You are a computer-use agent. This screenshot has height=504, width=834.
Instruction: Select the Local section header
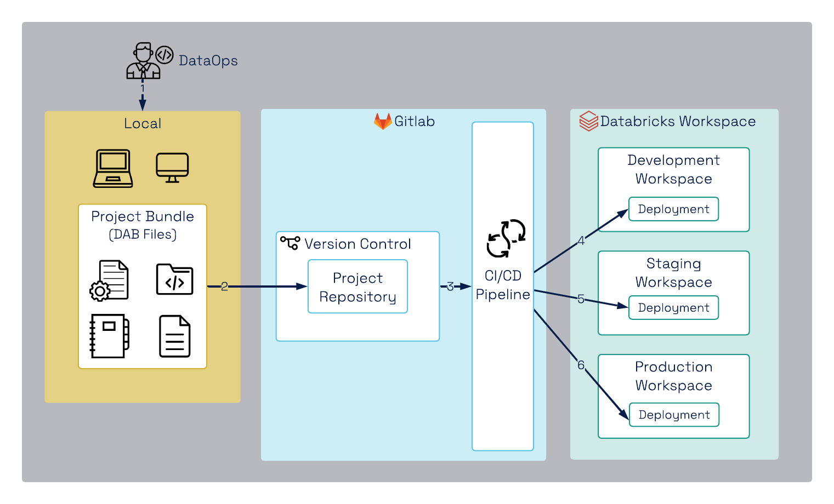pyautogui.click(x=142, y=123)
